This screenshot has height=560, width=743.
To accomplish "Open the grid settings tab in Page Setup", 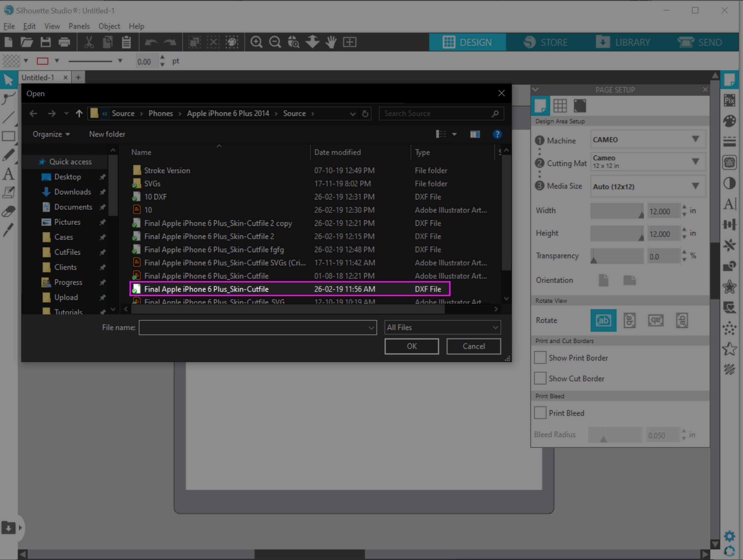I will (560, 106).
